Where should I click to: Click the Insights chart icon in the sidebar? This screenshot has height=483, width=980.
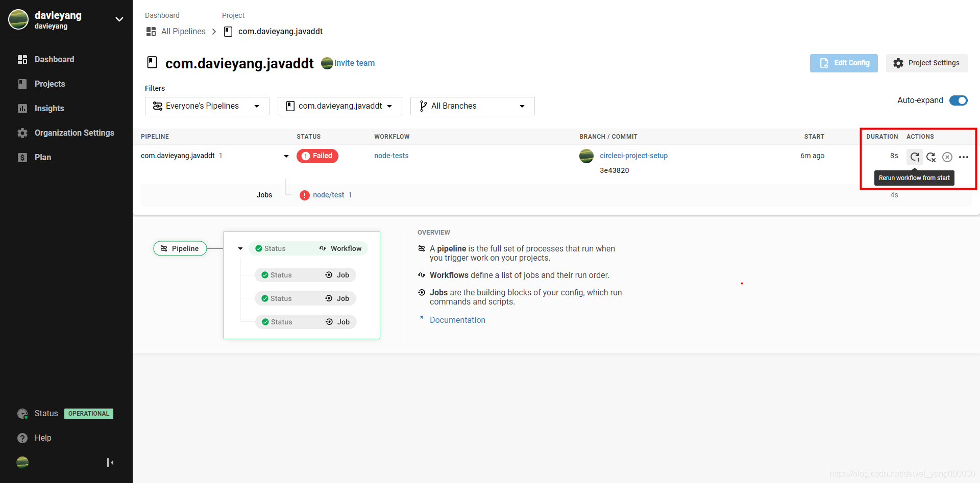point(22,109)
